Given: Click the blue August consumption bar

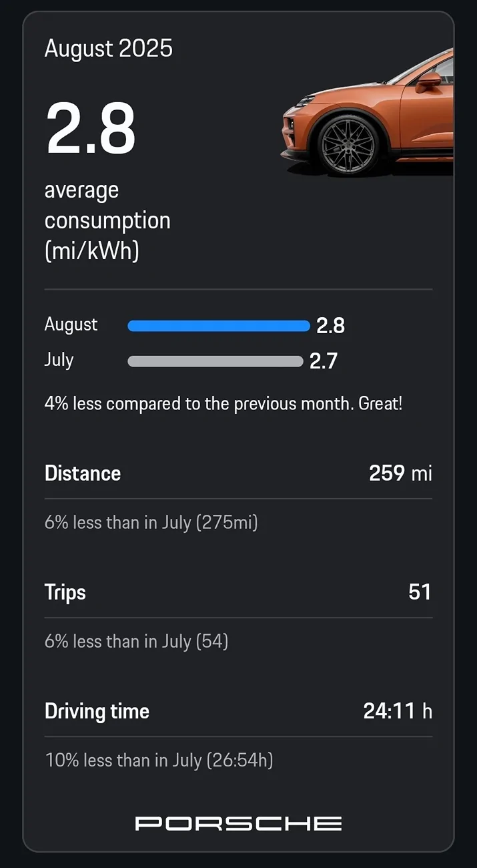Looking at the screenshot, I should pyautogui.click(x=218, y=325).
